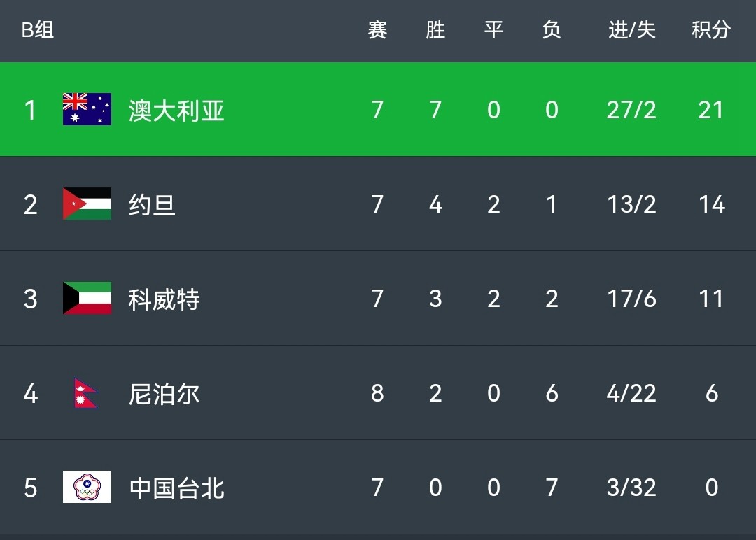Select Australia's 21 points value
756x540 pixels.
pyautogui.click(x=711, y=110)
